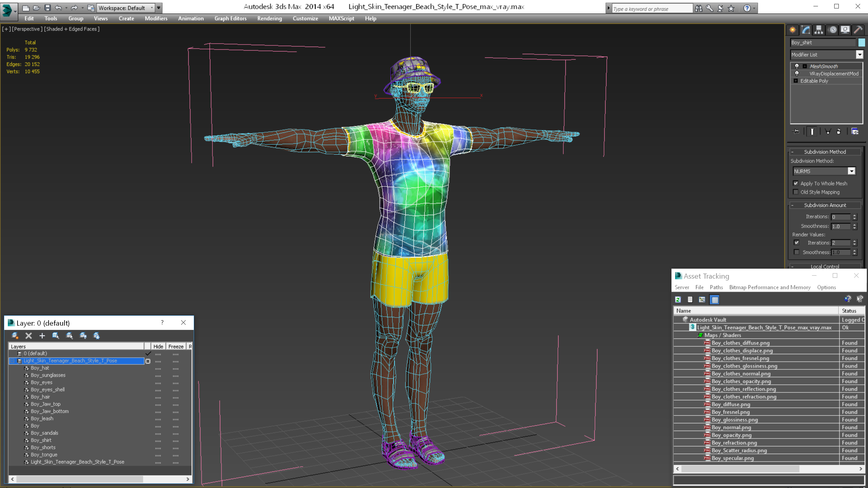Viewport: 868px width, 488px height.
Task: Open the Hierarchy command panel tab
Action: pyautogui.click(x=819, y=30)
